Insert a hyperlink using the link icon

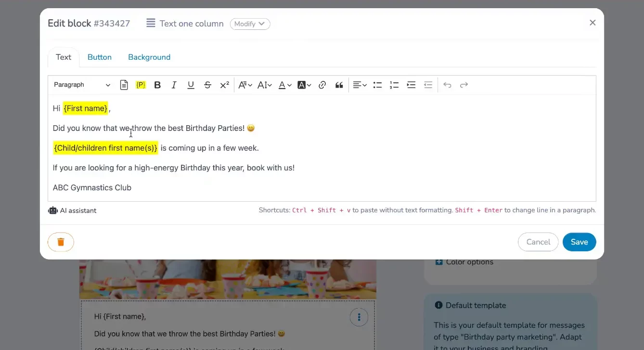[x=322, y=84]
